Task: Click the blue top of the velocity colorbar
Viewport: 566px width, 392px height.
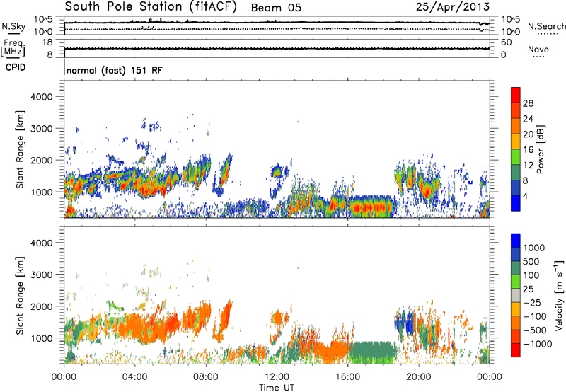Action: (516, 241)
